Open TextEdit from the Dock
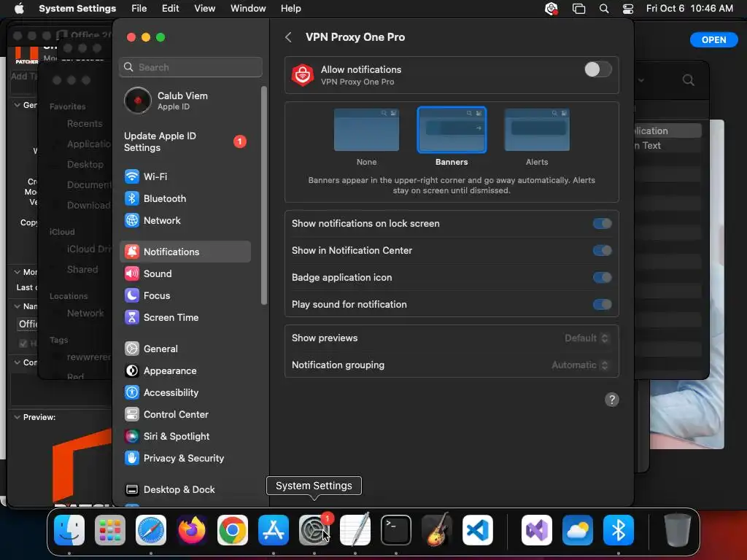Image resolution: width=747 pixels, height=560 pixels. point(355,530)
